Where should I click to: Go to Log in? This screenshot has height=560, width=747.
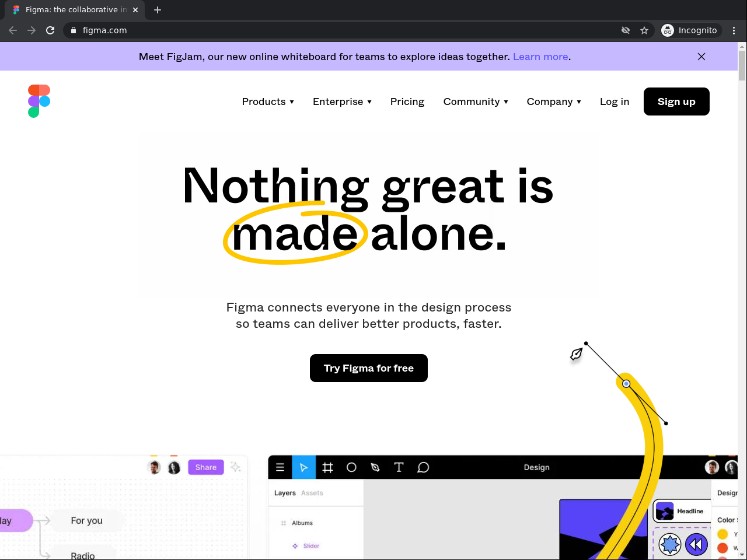pyautogui.click(x=615, y=101)
